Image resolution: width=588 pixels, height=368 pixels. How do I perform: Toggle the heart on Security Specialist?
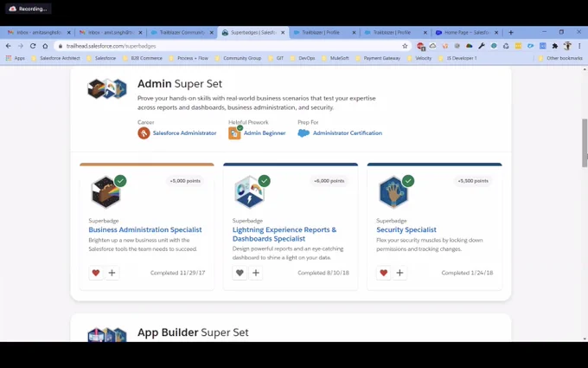click(x=383, y=273)
